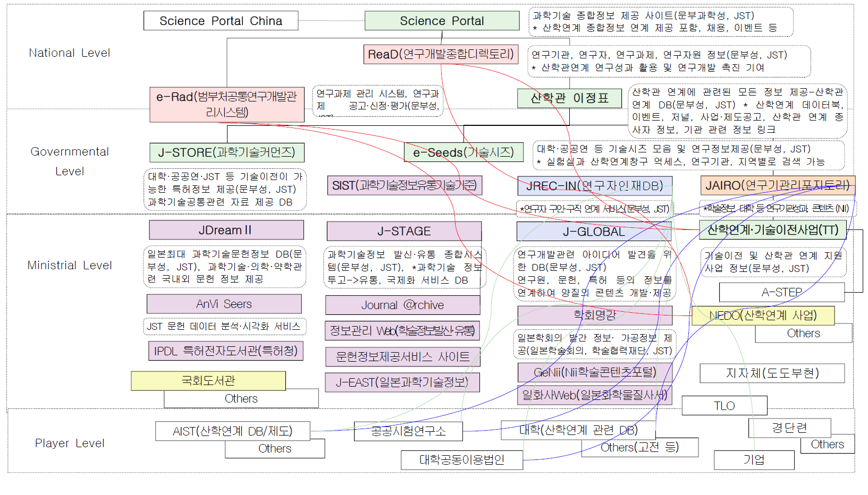Select the National Level label
Screen dimensions: 868x495
70,53
